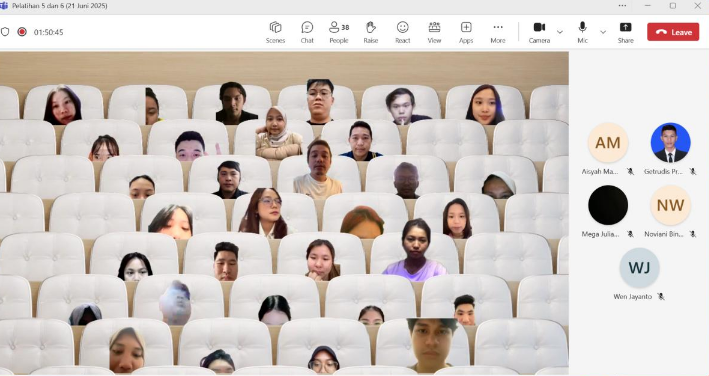Open the Scenes menu

click(x=275, y=32)
